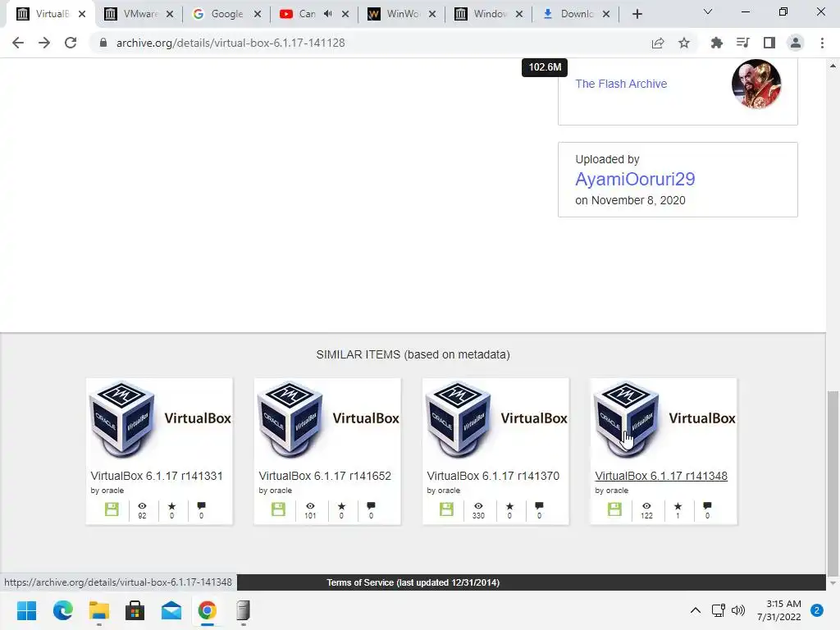840x630 pixels.
Task: Click the favorites star on r141348 card
Action: pyautogui.click(x=678, y=505)
